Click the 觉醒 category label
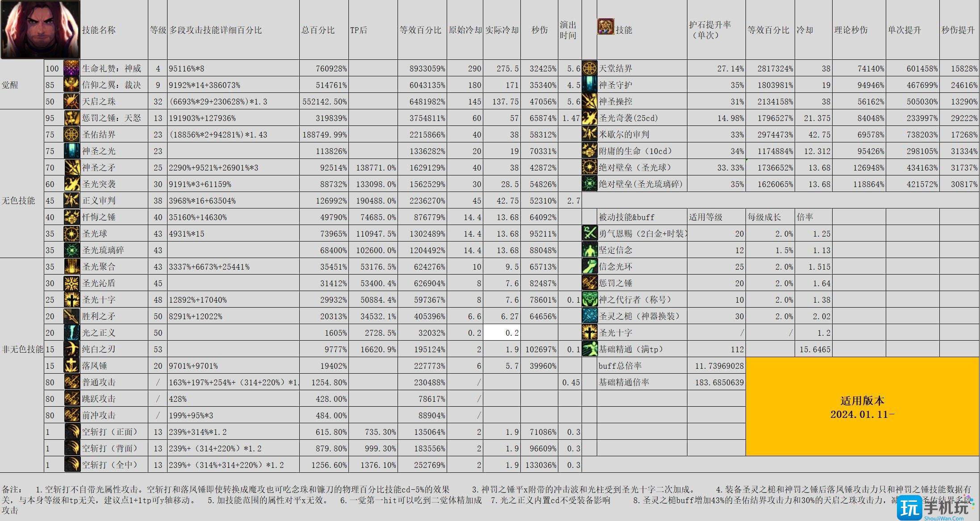Image resolution: width=980 pixels, height=521 pixels. 10,85
